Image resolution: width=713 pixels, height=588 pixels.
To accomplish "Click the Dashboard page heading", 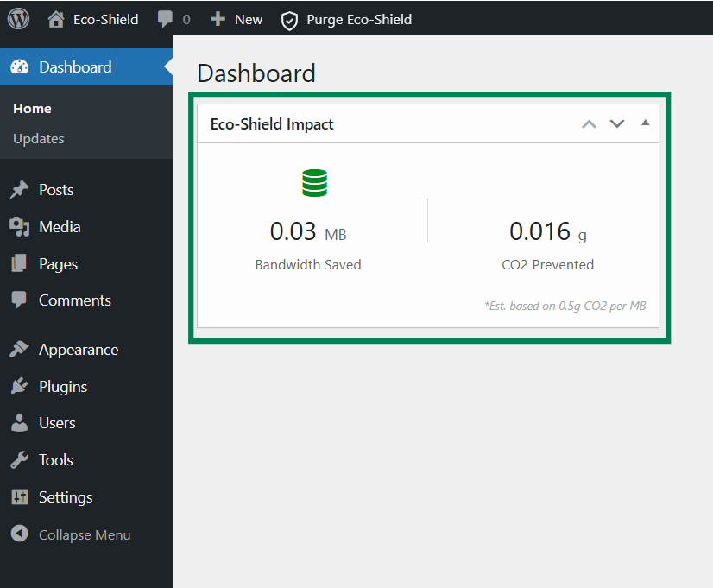I will point(256,73).
